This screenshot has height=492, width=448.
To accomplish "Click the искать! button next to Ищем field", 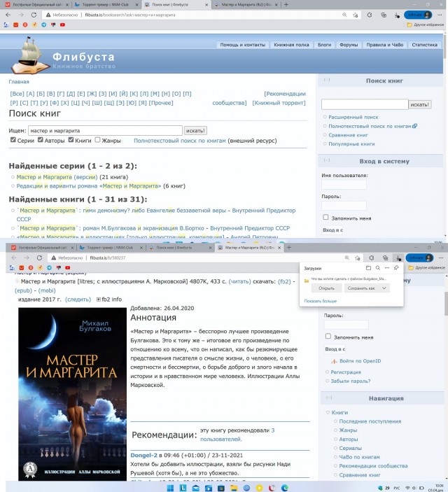I will click(195, 131).
